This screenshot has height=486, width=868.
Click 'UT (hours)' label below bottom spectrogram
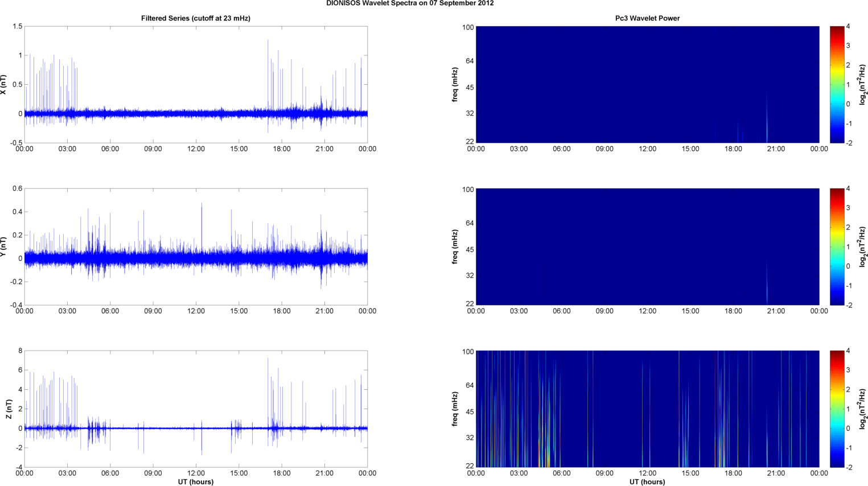(647, 482)
